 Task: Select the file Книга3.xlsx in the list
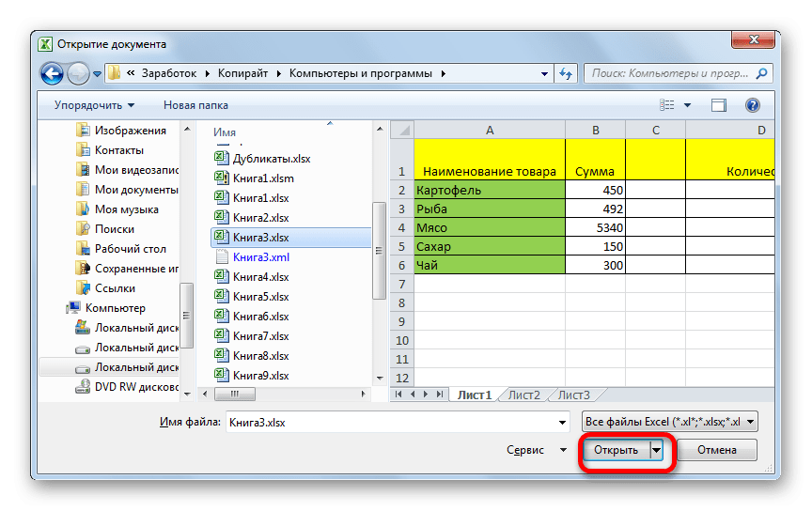(x=291, y=237)
